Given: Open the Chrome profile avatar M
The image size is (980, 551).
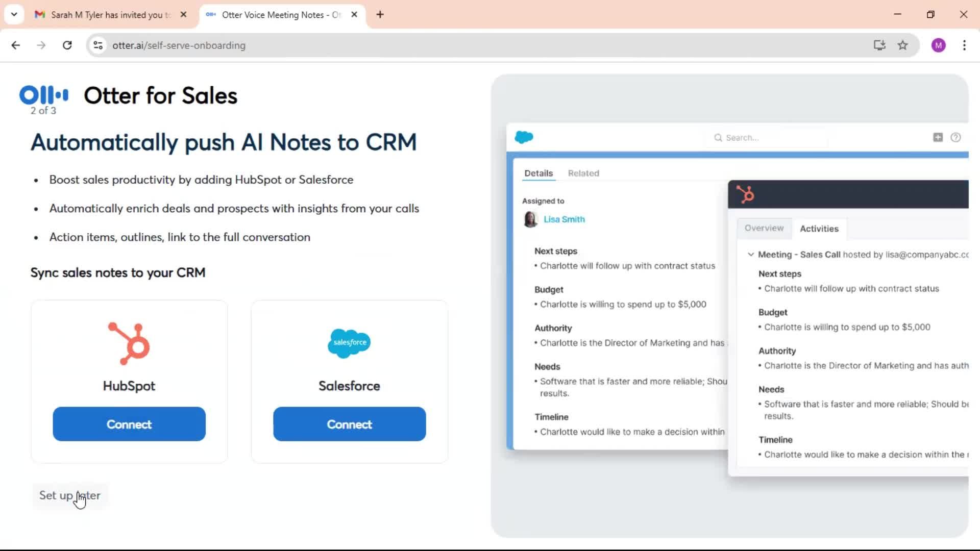Looking at the screenshot, I should tap(938, 45).
